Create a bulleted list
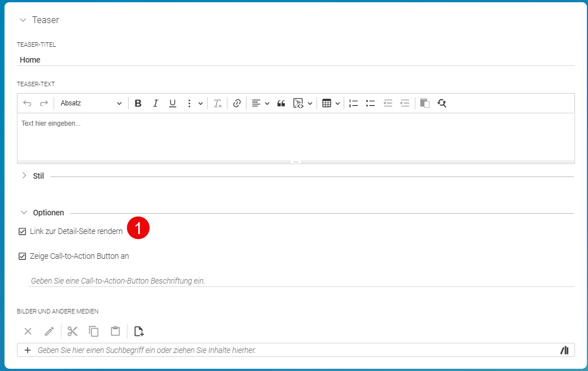The image size is (588, 371). (371, 103)
